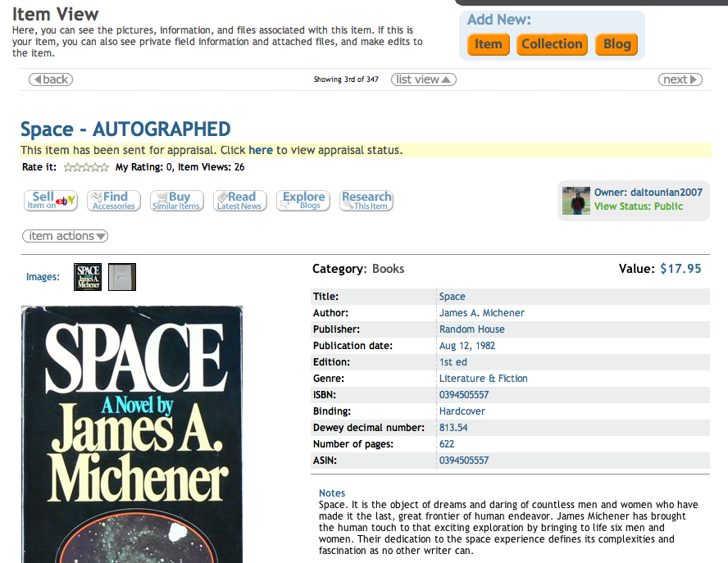Click the Explore Blogs icon button

(x=303, y=201)
